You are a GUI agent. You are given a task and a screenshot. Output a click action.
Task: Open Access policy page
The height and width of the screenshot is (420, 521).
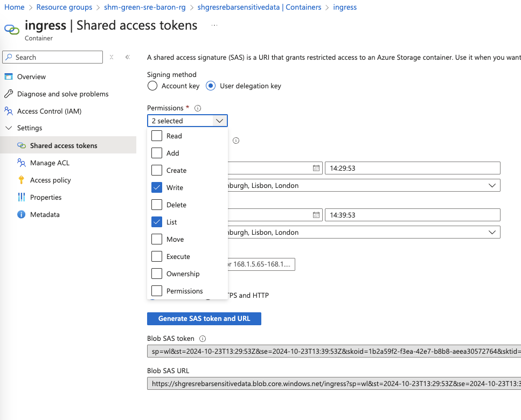click(x=51, y=180)
